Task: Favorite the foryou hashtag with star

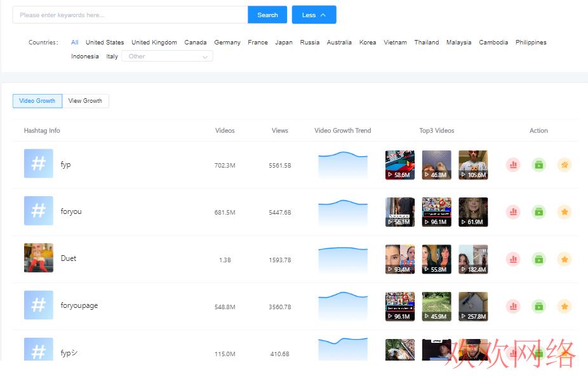Action: click(x=565, y=212)
